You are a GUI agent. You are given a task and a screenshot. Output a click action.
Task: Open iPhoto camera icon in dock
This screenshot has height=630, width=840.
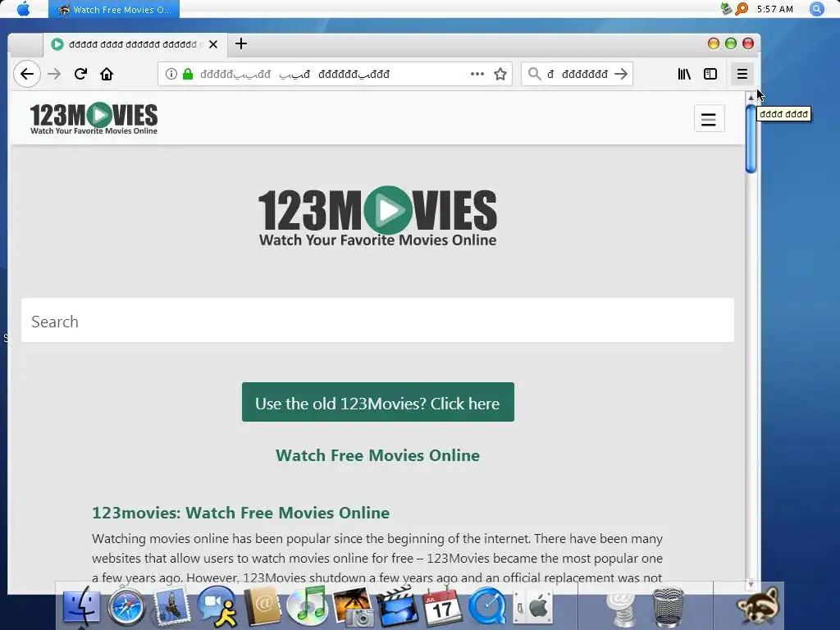coord(353,606)
